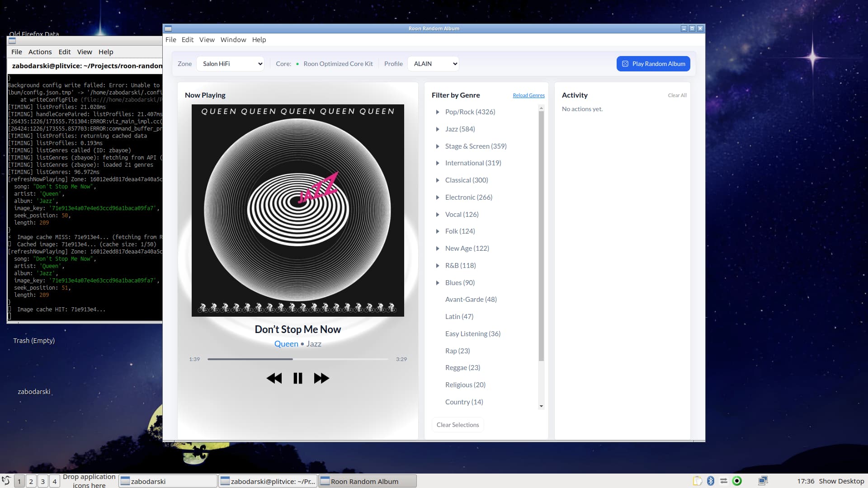Select the Avant-Garde (48) genre

(471, 300)
